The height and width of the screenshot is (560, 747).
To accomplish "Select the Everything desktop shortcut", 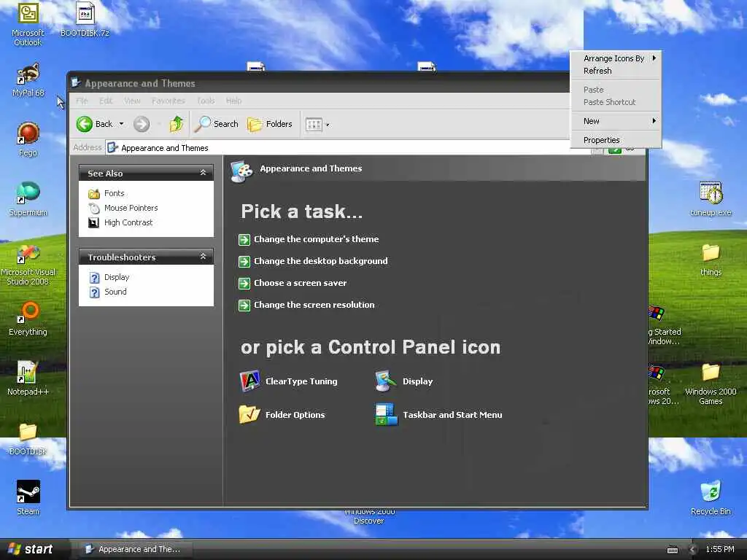I will point(28,319).
